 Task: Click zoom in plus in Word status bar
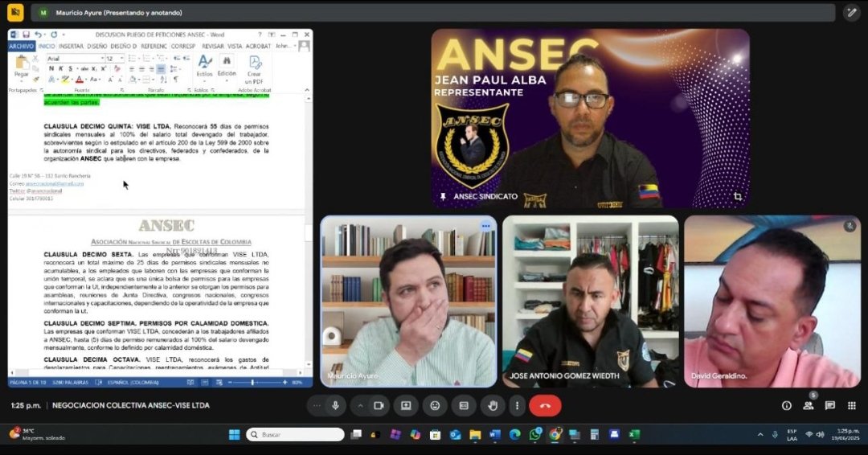coord(285,383)
